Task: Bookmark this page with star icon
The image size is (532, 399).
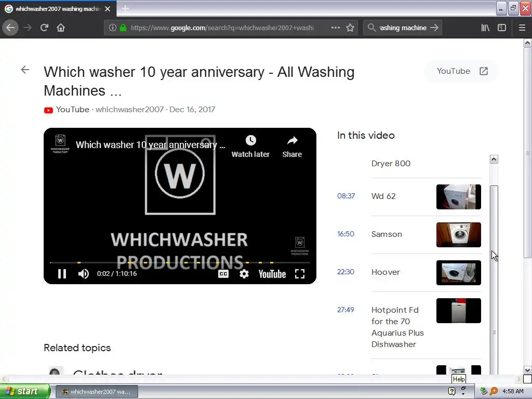Action: click(x=350, y=28)
